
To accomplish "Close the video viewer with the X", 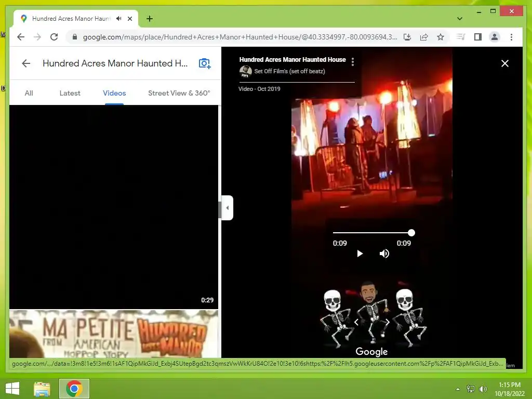I will point(505,63).
